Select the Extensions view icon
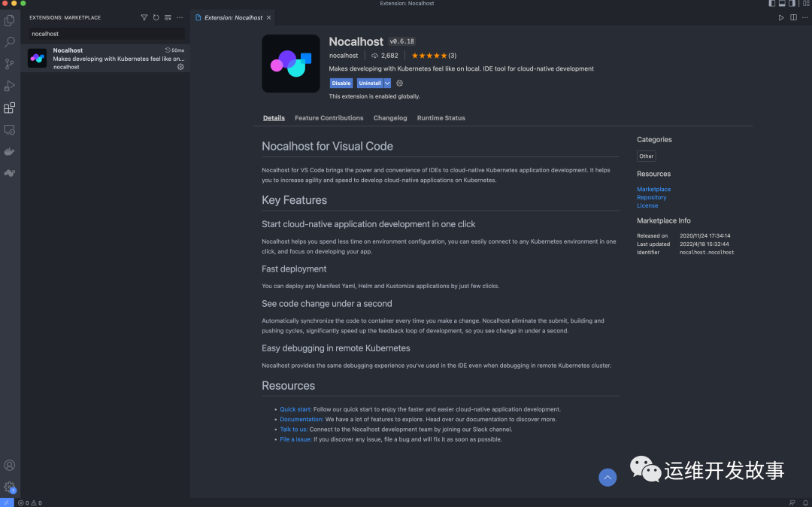Viewport: 812px width, 507px height. (x=9, y=108)
